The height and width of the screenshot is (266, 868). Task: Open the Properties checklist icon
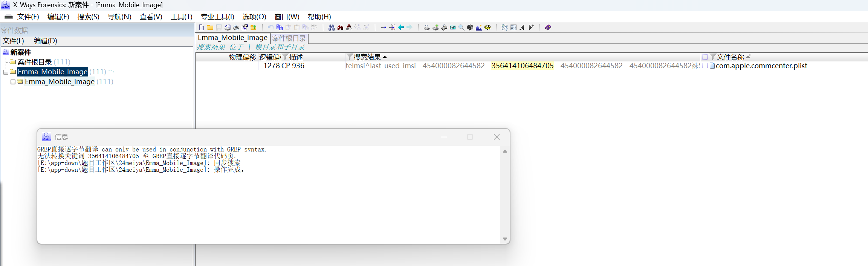pyautogui.click(x=245, y=28)
